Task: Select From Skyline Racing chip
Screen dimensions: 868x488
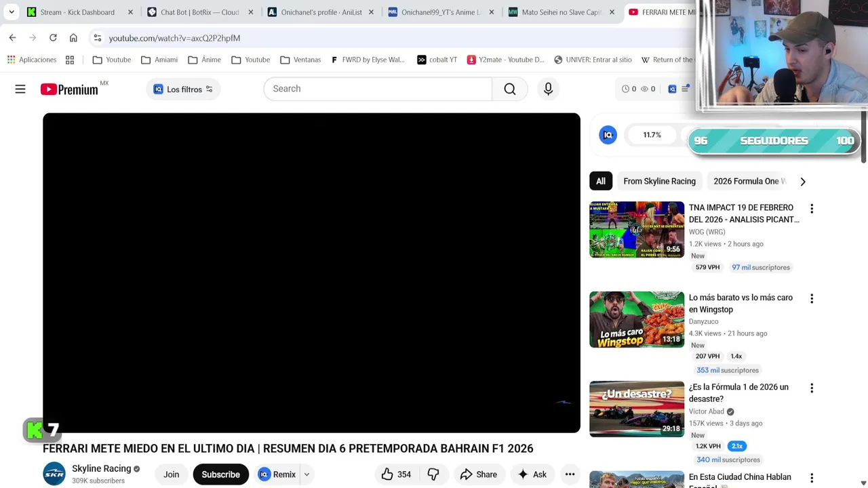Action: click(659, 181)
